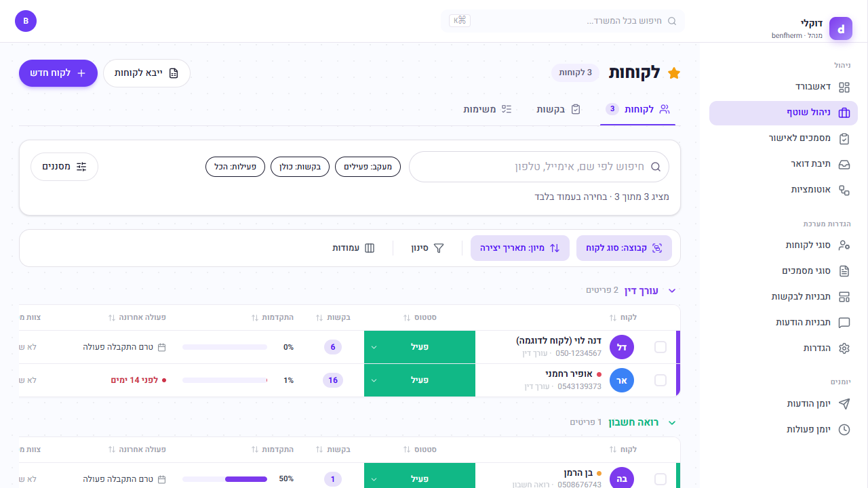Image resolution: width=868 pixels, height=488 pixels.
Task: Select checkbox for אופיר רחמני row
Action: pos(660,380)
